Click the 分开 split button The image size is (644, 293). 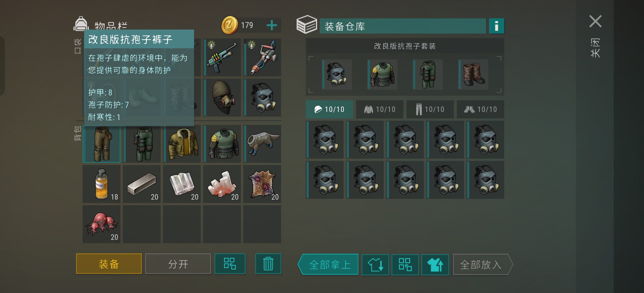click(x=178, y=264)
